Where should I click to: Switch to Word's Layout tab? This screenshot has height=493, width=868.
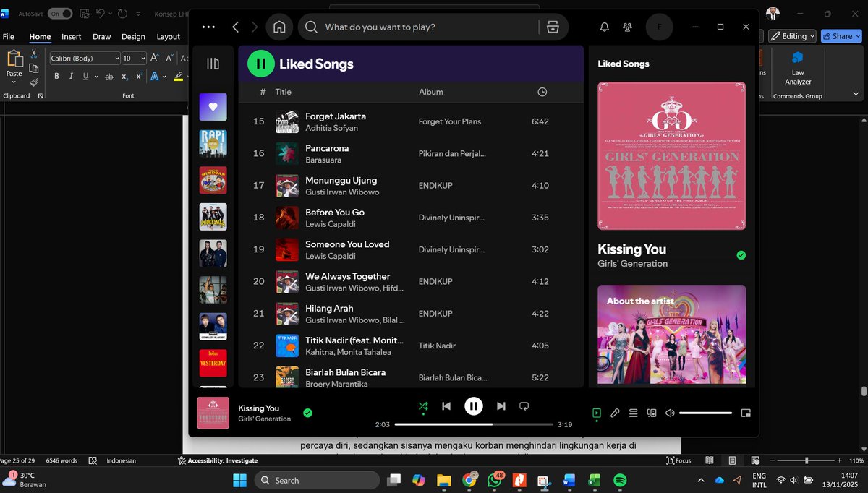click(168, 37)
